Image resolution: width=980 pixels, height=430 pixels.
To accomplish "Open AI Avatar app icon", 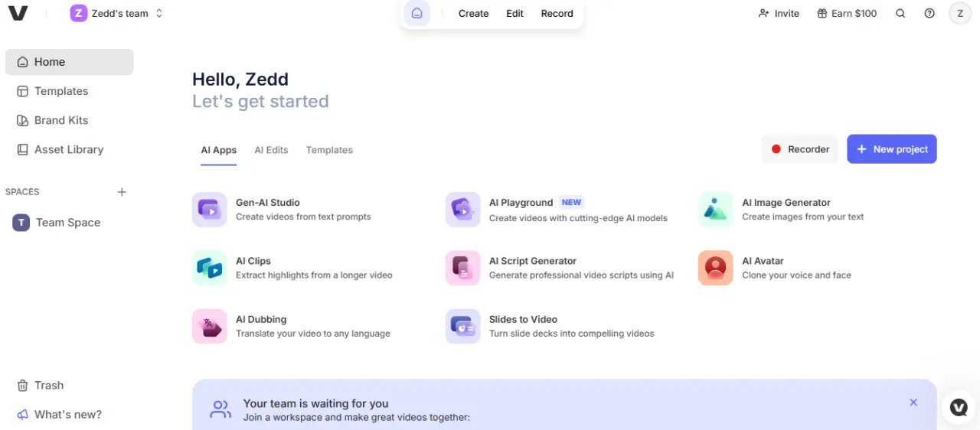I will (716, 268).
